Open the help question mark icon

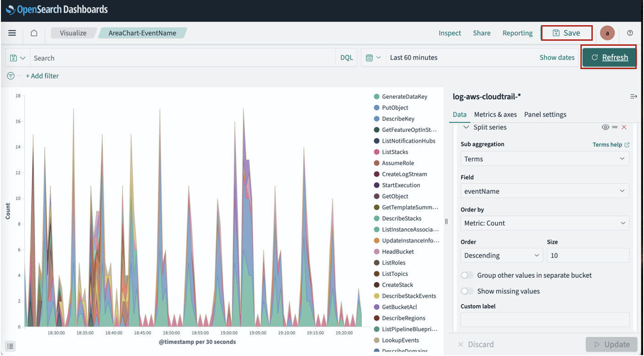[630, 33]
